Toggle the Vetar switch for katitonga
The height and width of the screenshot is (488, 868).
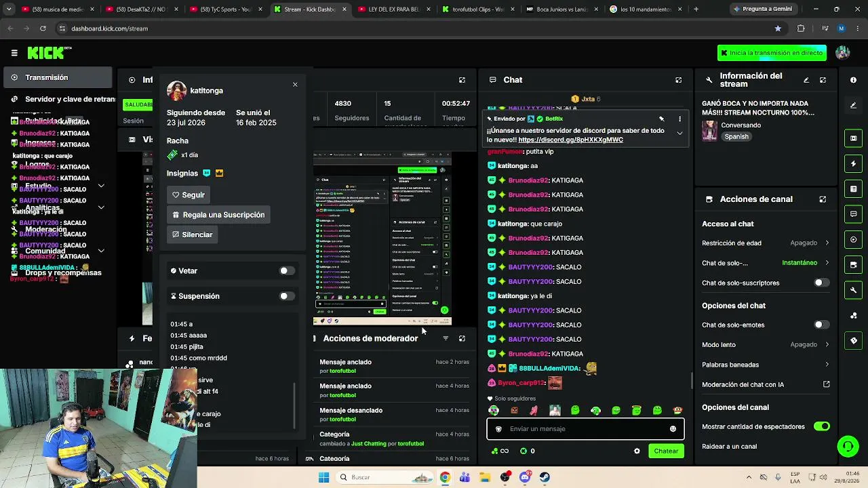click(287, 271)
